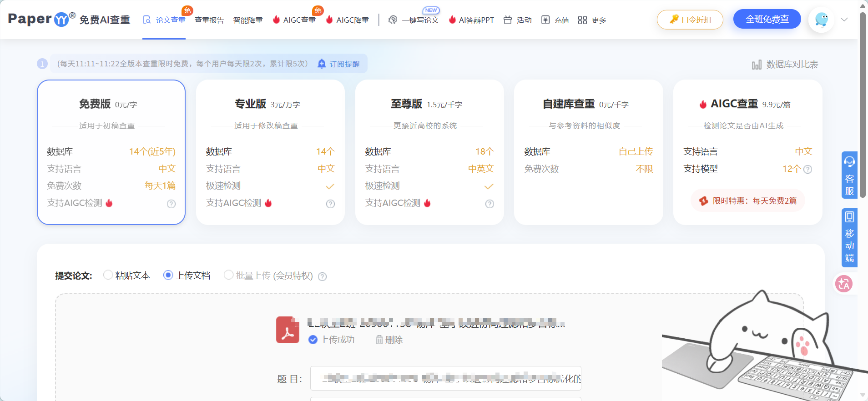Open the 更多 grid menu
The height and width of the screenshot is (401, 868).
tap(592, 20)
